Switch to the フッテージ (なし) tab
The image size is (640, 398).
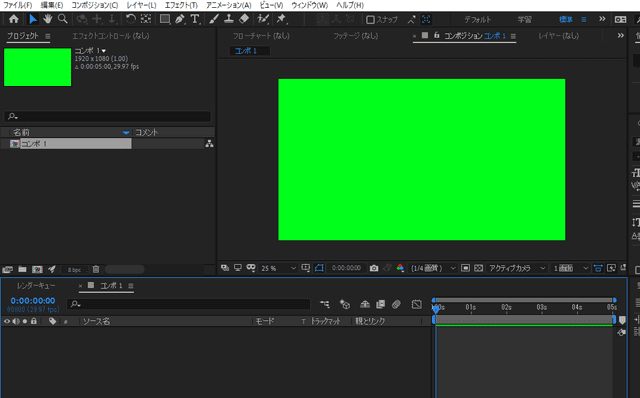point(356,36)
